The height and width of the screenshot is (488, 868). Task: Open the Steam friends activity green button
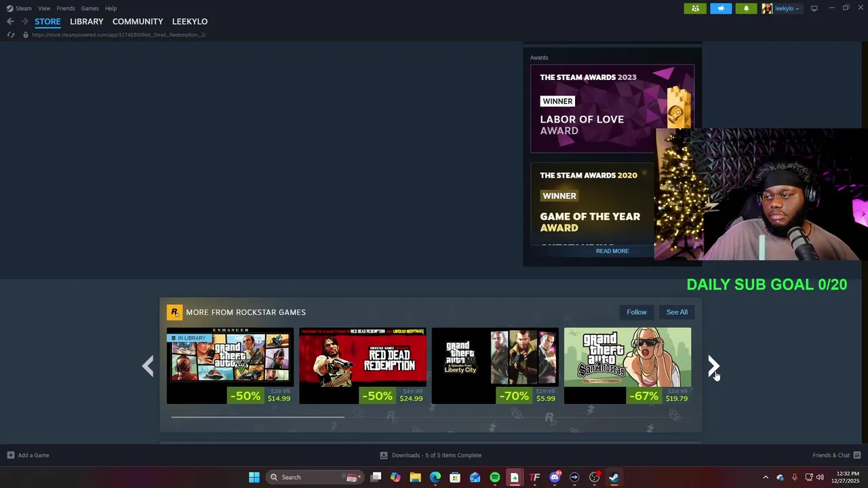[x=695, y=8]
